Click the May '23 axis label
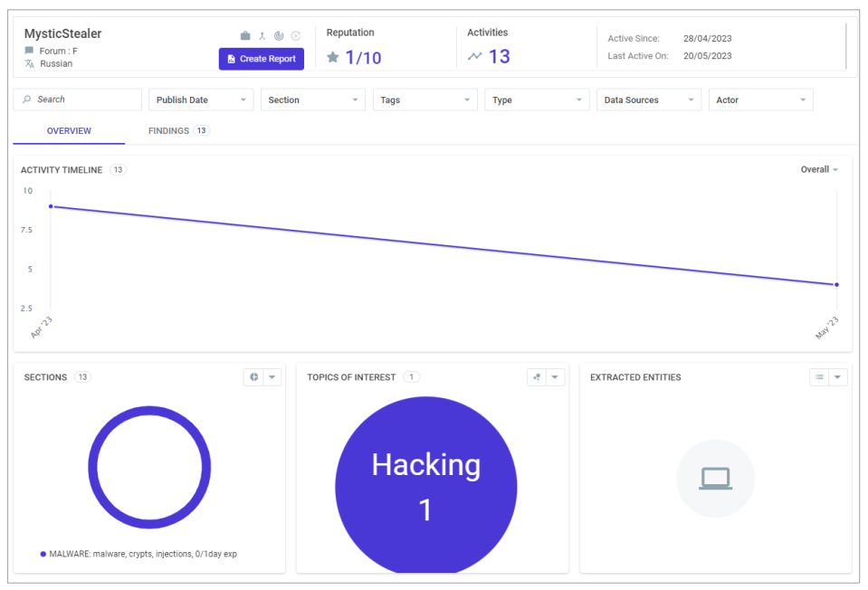Screen dimensions: 868x590 [826, 328]
